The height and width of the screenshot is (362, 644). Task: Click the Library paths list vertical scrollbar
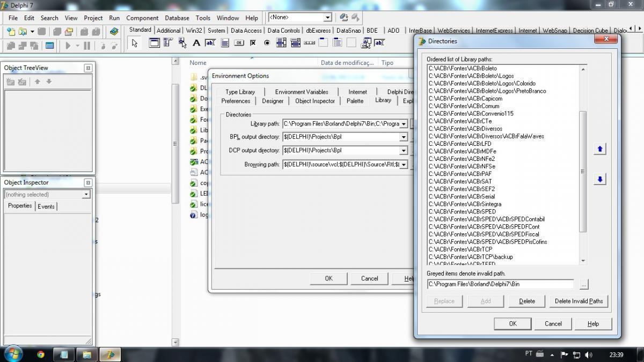pos(583,165)
